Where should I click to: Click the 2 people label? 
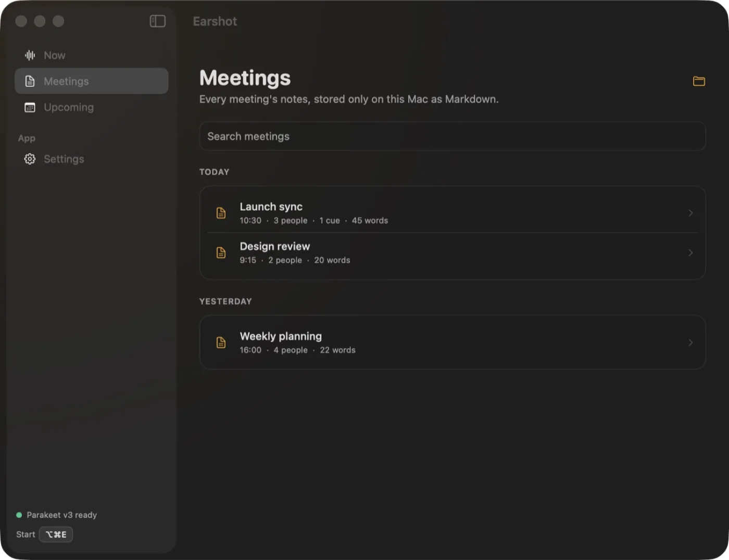point(285,260)
